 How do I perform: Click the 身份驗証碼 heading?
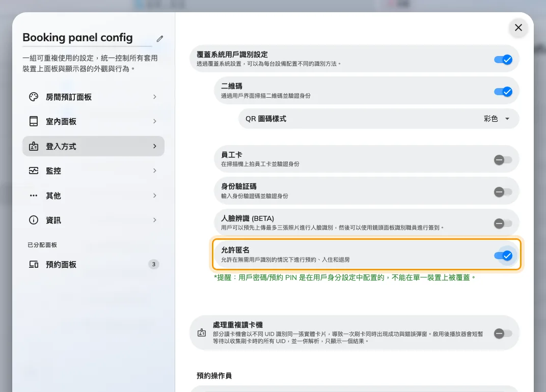pos(239,187)
